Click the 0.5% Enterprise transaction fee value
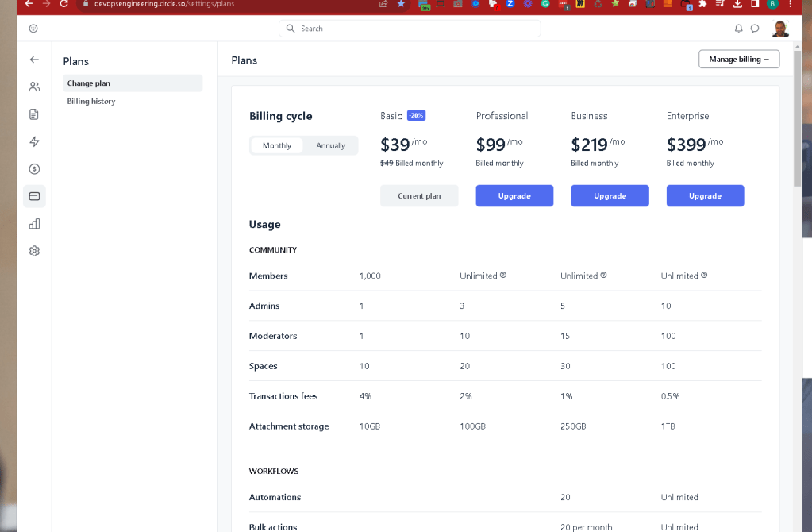The width and height of the screenshot is (812, 532). pyautogui.click(x=670, y=396)
